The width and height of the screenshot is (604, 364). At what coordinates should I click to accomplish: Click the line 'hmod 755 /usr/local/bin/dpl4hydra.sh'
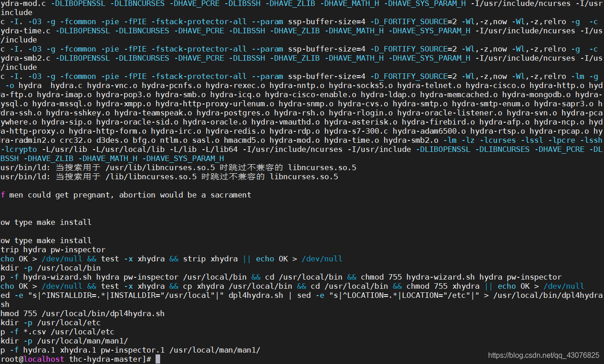[83, 314]
